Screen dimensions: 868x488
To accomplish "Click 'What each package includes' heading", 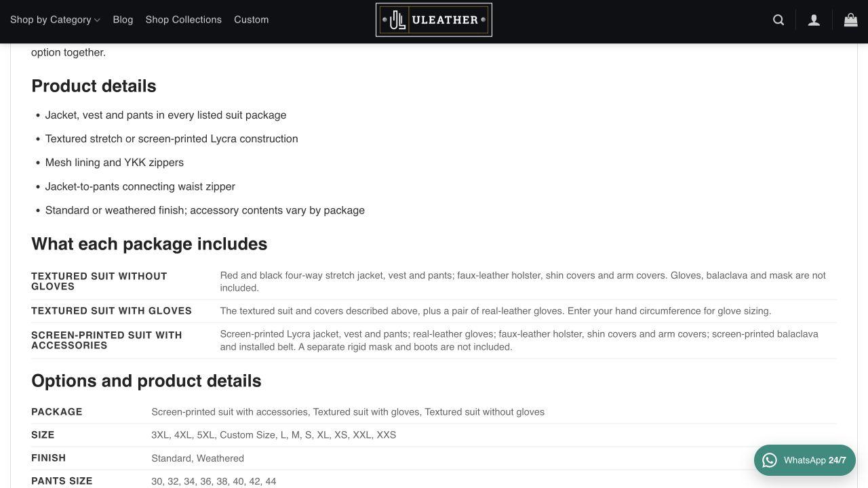I will click(149, 244).
